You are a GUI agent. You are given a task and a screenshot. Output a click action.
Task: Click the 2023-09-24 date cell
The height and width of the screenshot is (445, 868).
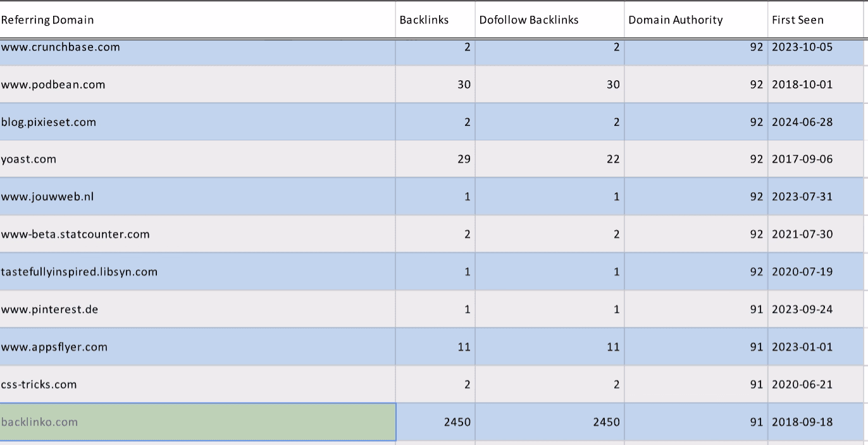(815, 309)
